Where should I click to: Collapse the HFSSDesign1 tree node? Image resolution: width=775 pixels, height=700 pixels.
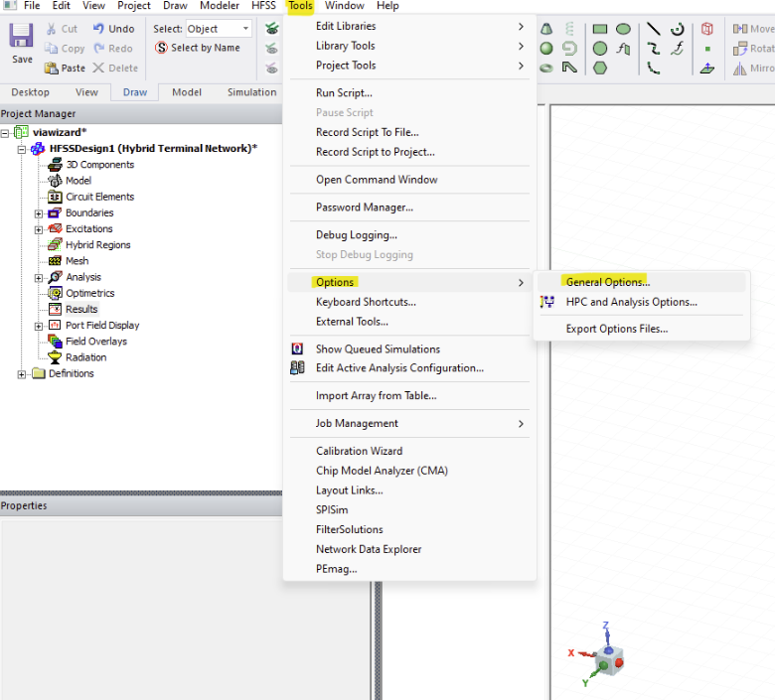click(22, 149)
